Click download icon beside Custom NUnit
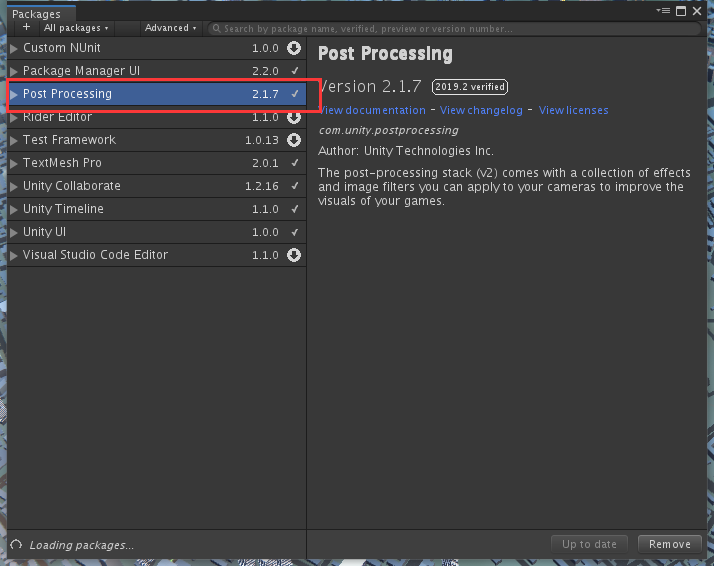The width and height of the screenshot is (714, 566). pos(294,48)
